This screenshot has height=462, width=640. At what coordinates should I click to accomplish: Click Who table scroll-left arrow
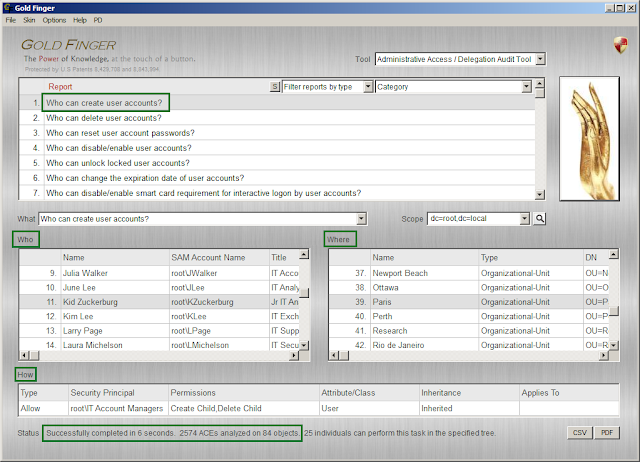click(24, 355)
